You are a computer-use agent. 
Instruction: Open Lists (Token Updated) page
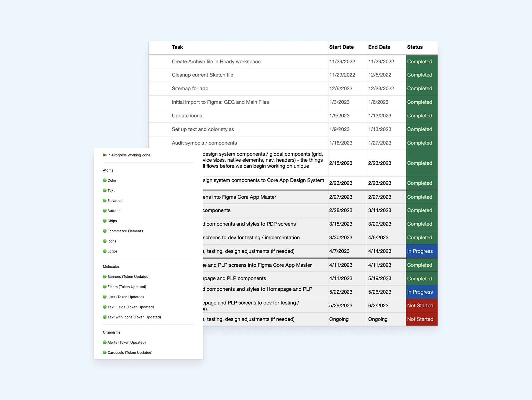coord(126,297)
